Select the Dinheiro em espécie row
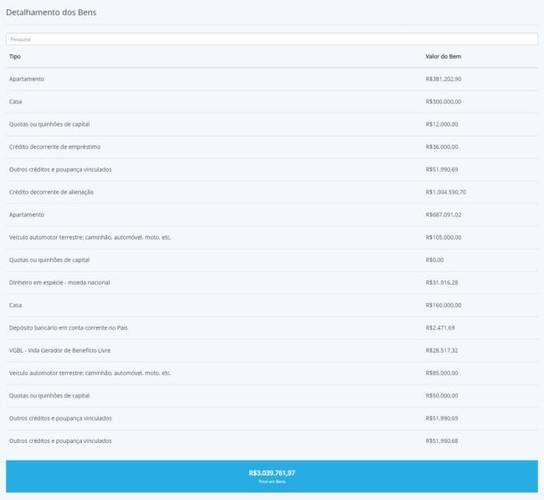The width and height of the screenshot is (544, 500). 272,282
